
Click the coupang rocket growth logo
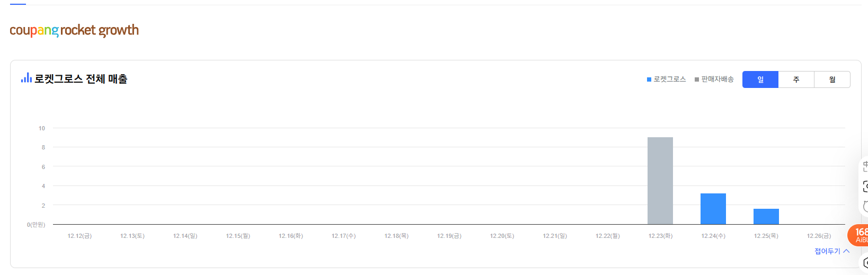coord(74,30)
